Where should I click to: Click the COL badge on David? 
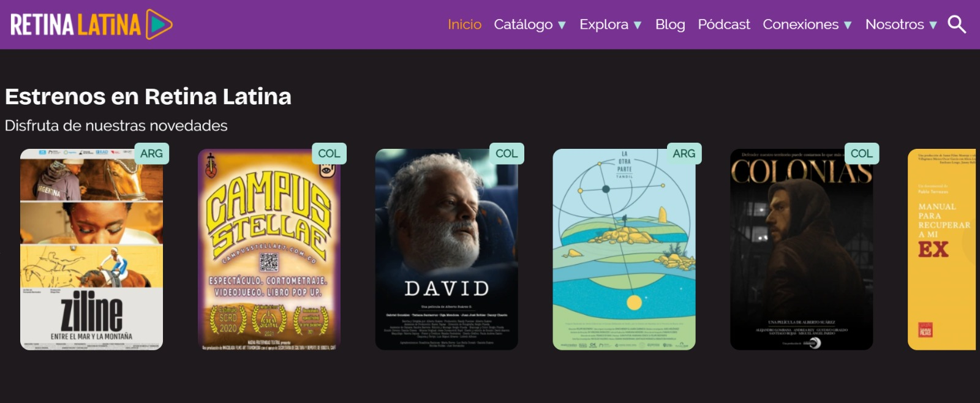(507, 153)
